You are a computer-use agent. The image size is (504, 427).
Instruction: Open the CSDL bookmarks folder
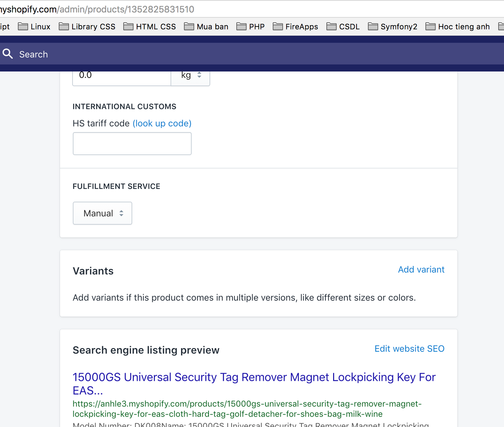click(x=343, y=27)
